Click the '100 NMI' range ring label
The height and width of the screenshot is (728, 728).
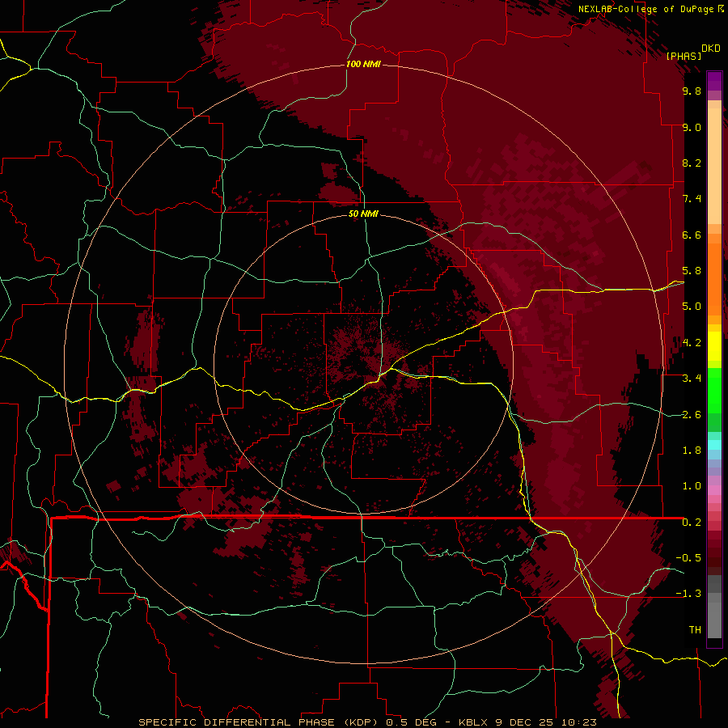coord(363,64)
